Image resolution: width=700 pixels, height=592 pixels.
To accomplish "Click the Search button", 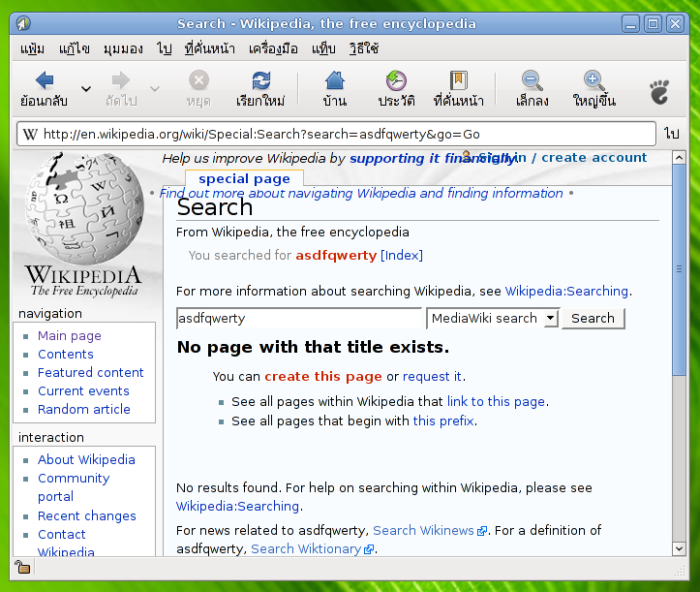I will click(593, 318).
